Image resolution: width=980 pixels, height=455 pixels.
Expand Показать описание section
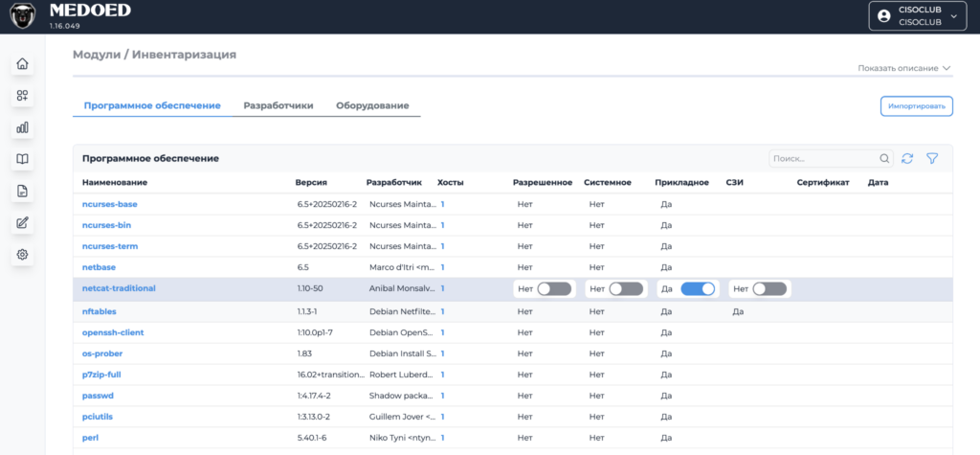click(x=903, y=68)
